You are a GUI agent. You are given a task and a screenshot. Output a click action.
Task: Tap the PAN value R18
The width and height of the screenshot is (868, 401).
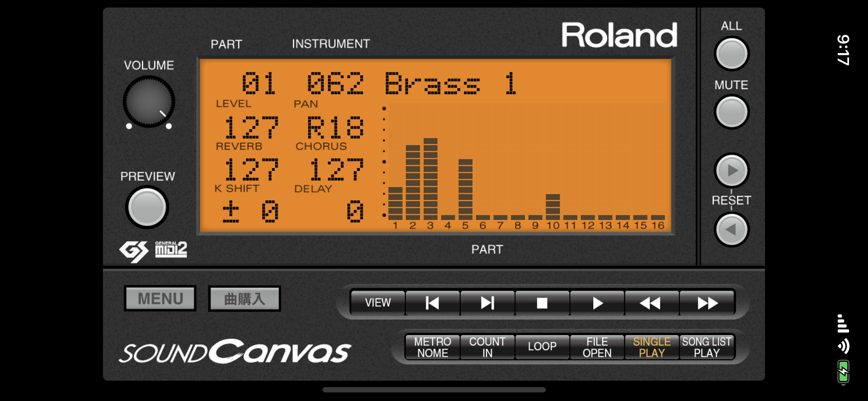(335, 128)
